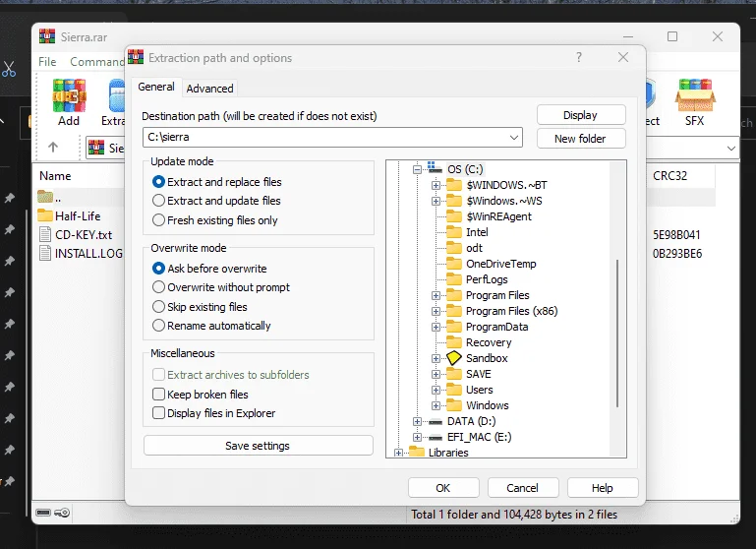756x549 pixels.
Task: Click the scissors icon in the background app
Action: point(9,69)
